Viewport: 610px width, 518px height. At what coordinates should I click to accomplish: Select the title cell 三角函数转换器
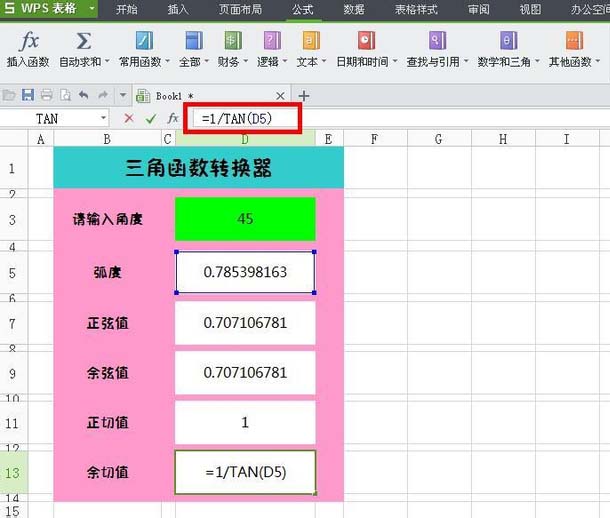(198, 168)
